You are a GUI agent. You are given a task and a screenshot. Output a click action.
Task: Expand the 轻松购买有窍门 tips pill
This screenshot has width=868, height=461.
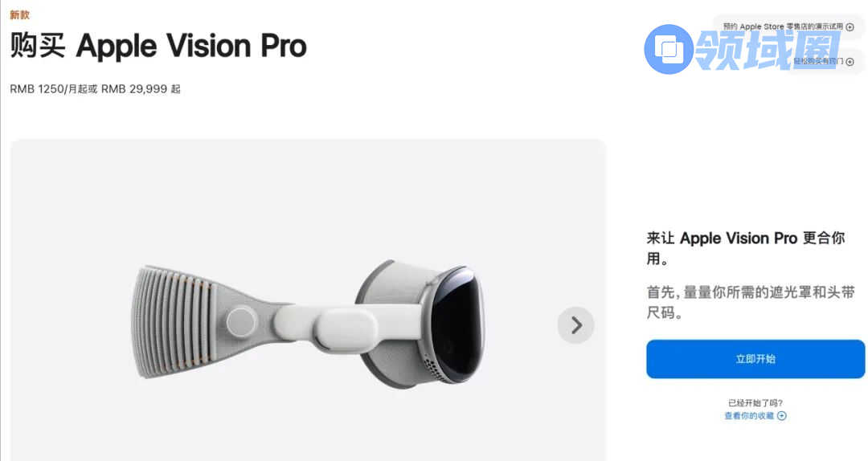pyautogui.click(x=824, y=61)
